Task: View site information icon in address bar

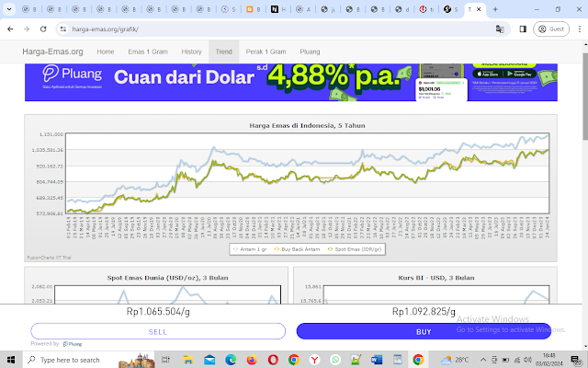Action: (63, 29)
